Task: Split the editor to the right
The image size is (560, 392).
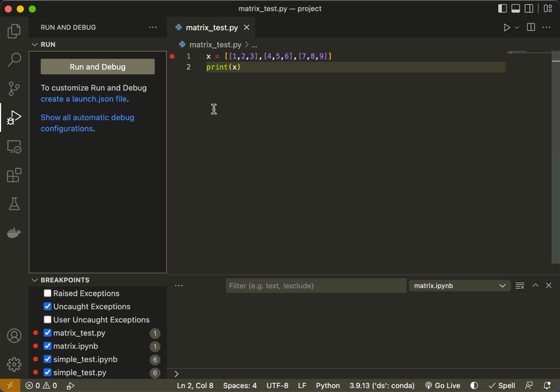Action: pyautogui.click(x=531, y=27)
